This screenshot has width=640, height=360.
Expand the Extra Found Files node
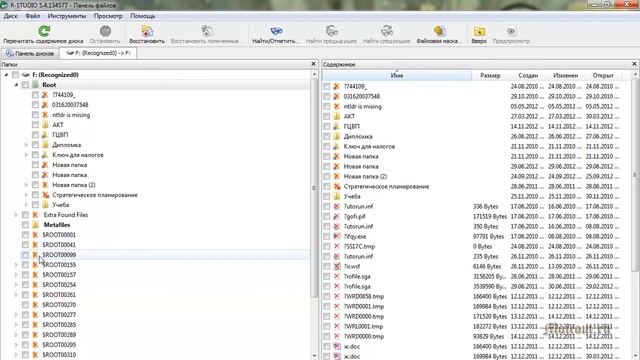tap(16, 215)
